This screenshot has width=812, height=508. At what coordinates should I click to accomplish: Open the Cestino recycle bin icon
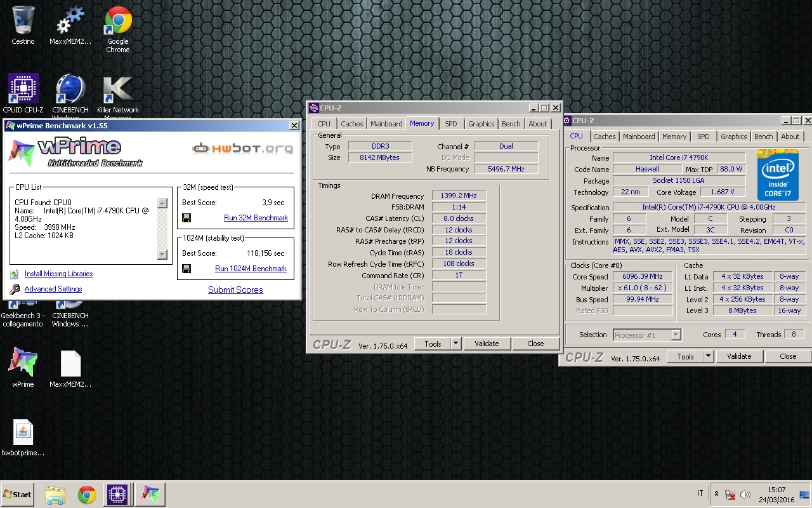[x=23, y=25]
